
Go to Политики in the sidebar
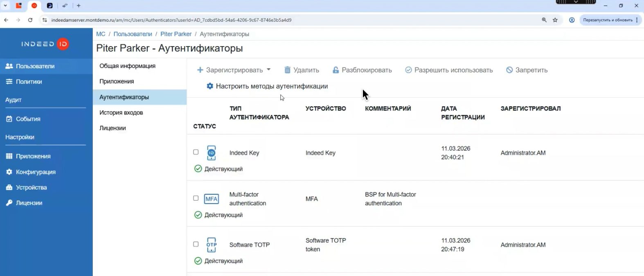[29, 82]
